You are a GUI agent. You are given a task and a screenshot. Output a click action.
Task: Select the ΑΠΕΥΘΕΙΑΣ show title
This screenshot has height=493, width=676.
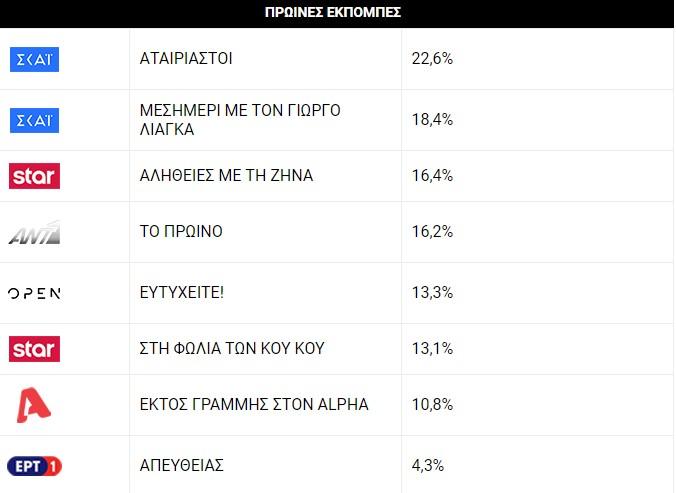click(182, 465)
